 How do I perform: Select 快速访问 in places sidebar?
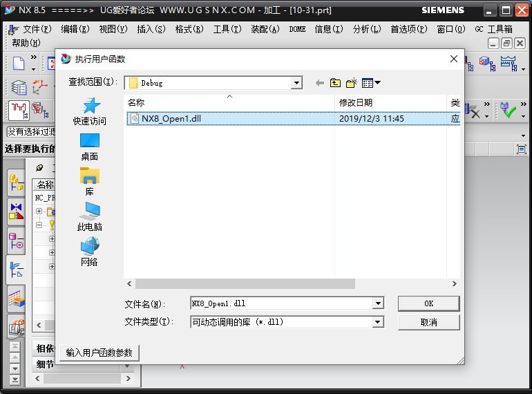(90, 112)
